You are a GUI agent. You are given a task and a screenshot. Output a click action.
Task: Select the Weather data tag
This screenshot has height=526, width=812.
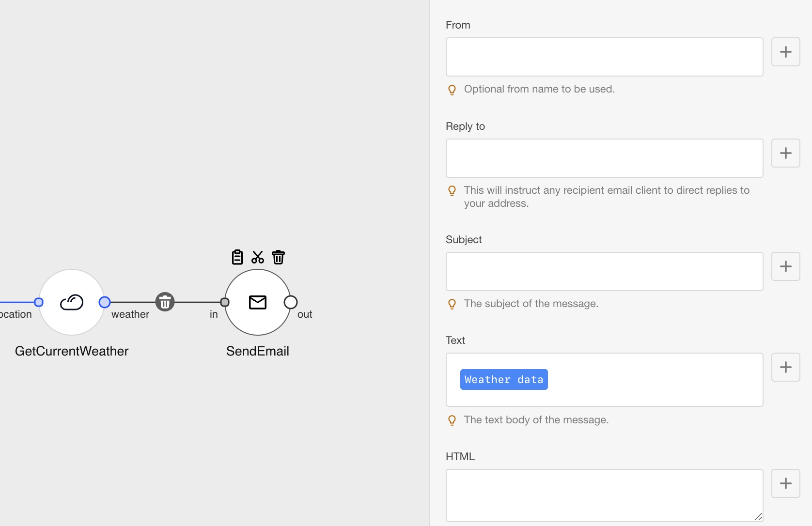coord(504,380)
